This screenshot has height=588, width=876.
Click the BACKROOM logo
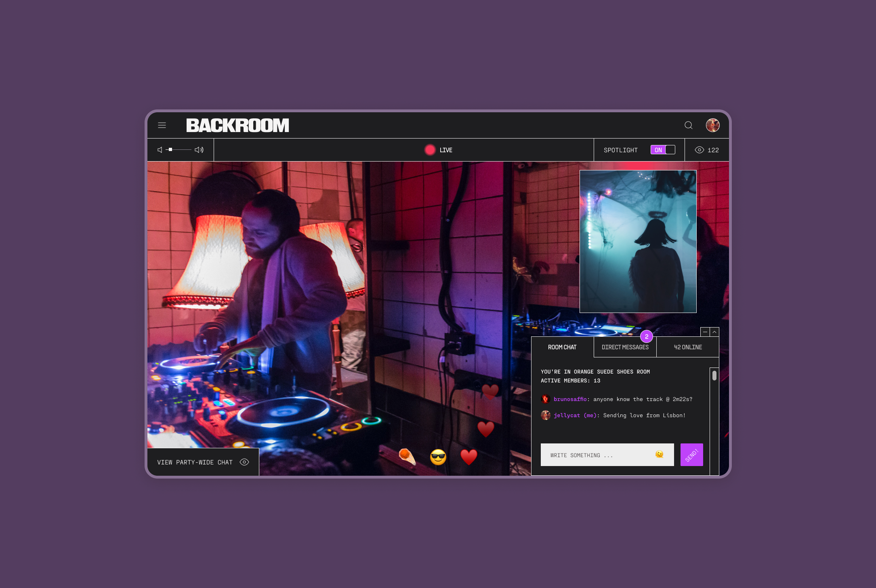pos(237,126)
